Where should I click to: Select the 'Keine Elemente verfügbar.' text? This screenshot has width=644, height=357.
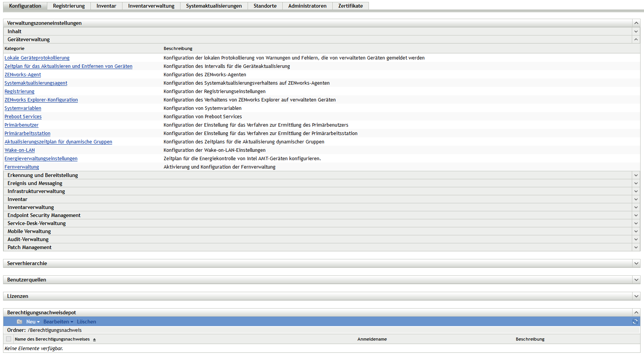click(34, 348)
